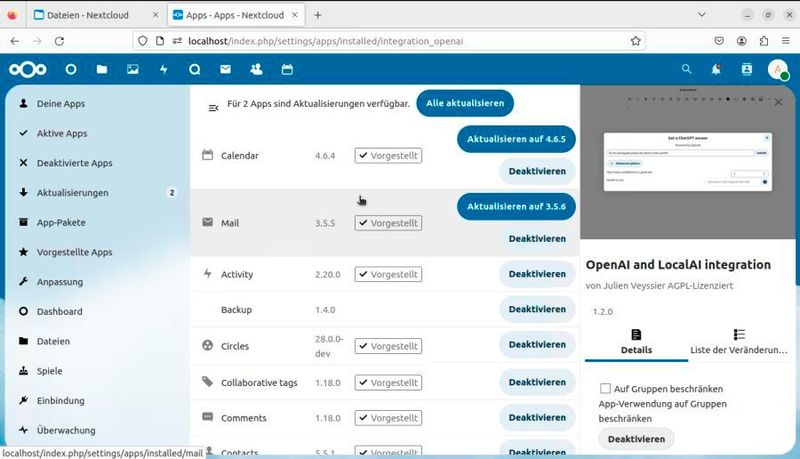Image resolution: width=800 pixels, height=459 pixels.
Task: Deactivate OpenAI integration in details panel
Action: (636, 439)
